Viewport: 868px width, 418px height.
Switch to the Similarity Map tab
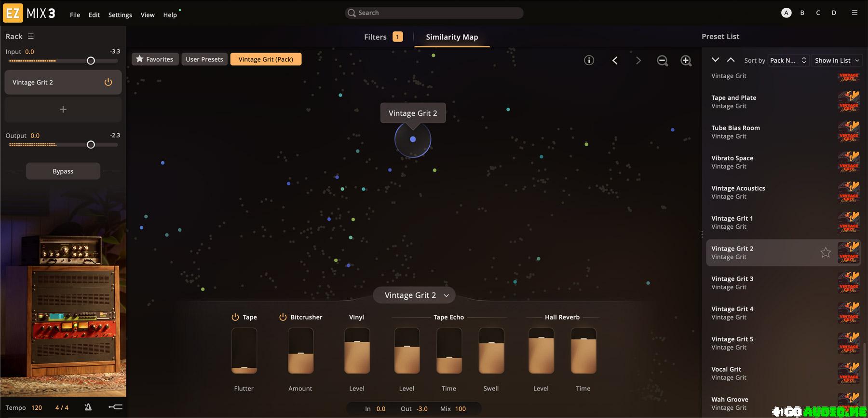click(x=452, y=37)
